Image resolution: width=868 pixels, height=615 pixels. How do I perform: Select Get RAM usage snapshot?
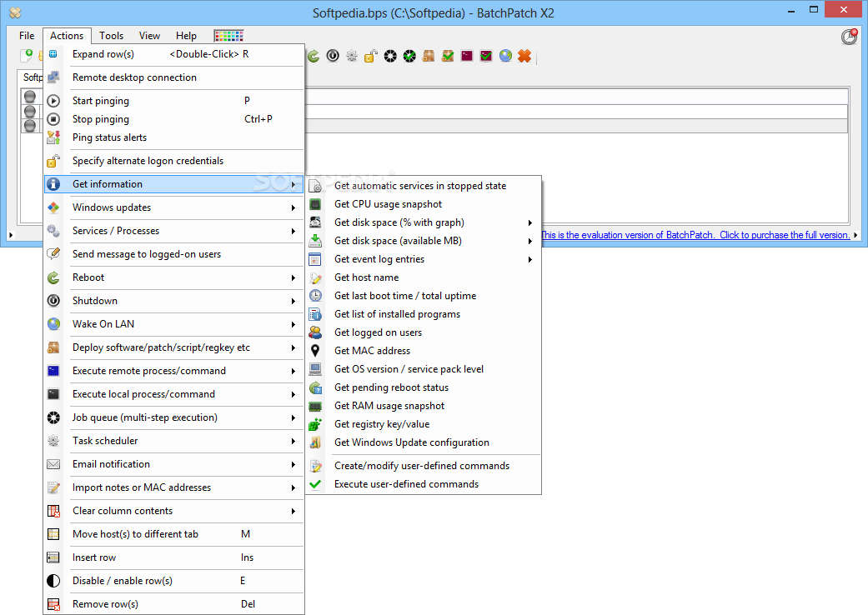pos(424,406)
